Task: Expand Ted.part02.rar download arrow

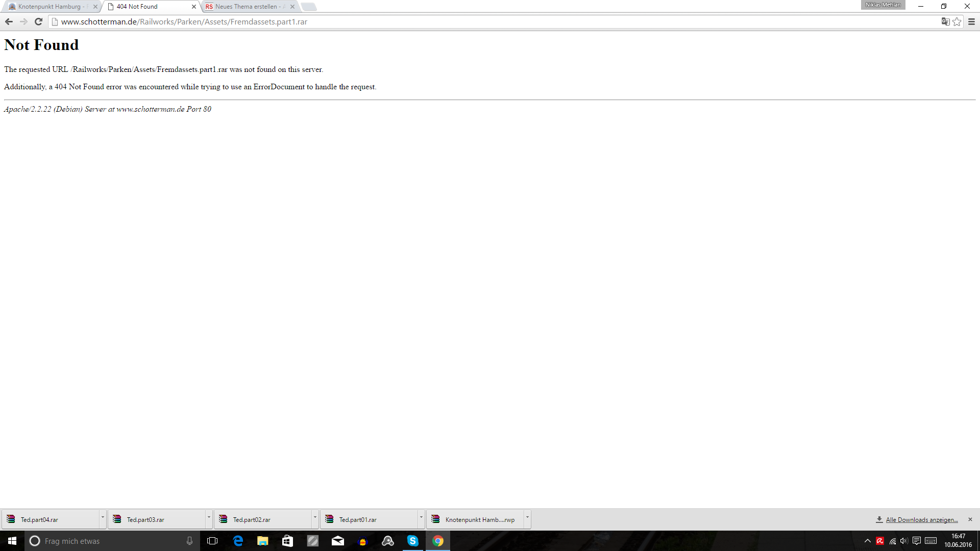Action: (x=315, y=517)
